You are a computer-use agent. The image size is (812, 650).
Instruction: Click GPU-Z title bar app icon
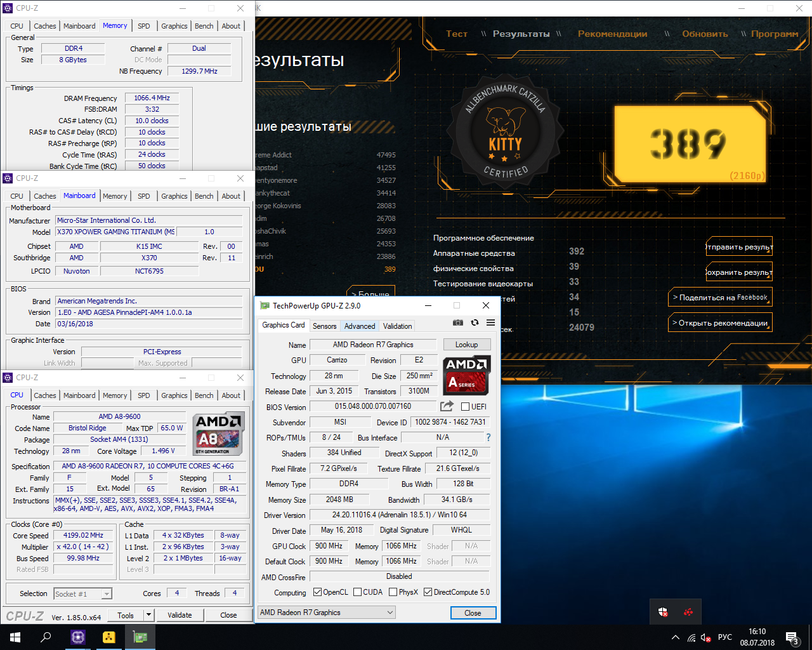click(x=265, y=305)
